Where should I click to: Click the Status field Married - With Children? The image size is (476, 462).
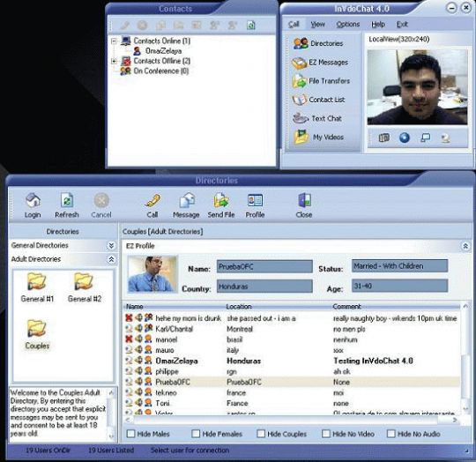tap(399, 266)
